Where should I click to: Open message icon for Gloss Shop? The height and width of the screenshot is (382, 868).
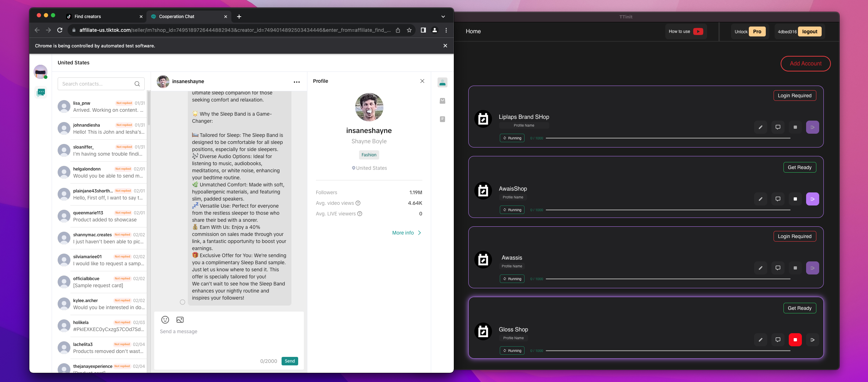pos(778,340)
